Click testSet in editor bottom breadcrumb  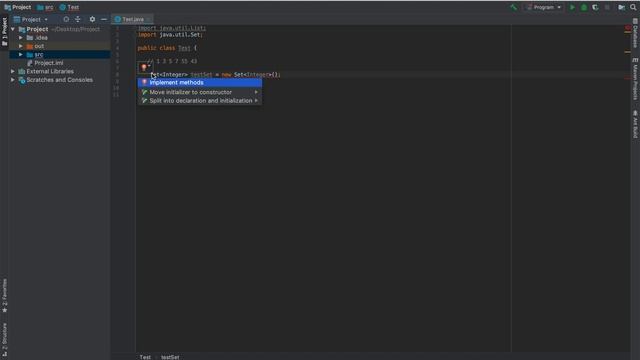pos(170,357)
